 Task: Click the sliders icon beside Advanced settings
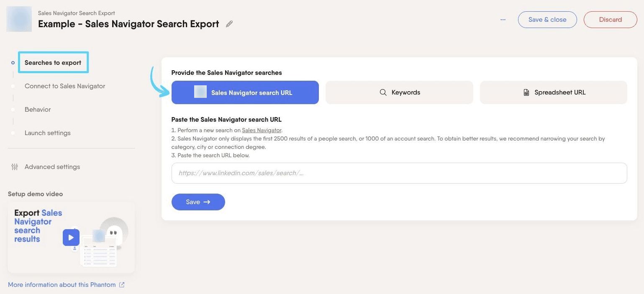(x=15, y=167)
